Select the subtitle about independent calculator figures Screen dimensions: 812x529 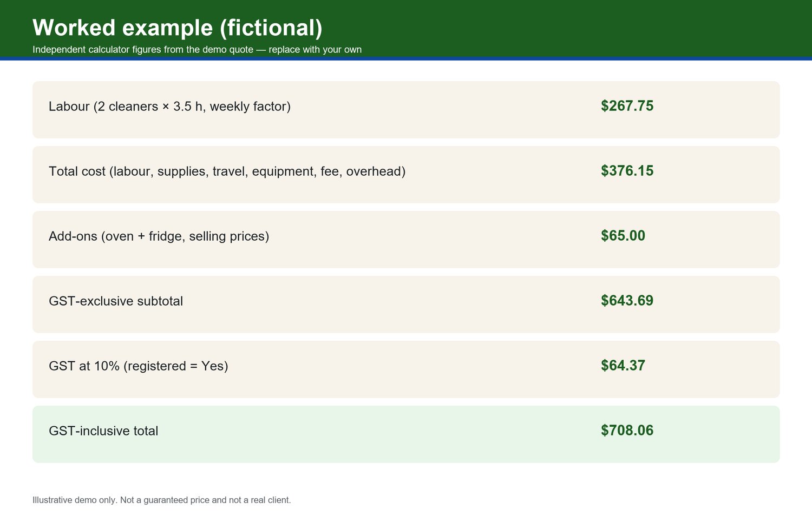197,50
